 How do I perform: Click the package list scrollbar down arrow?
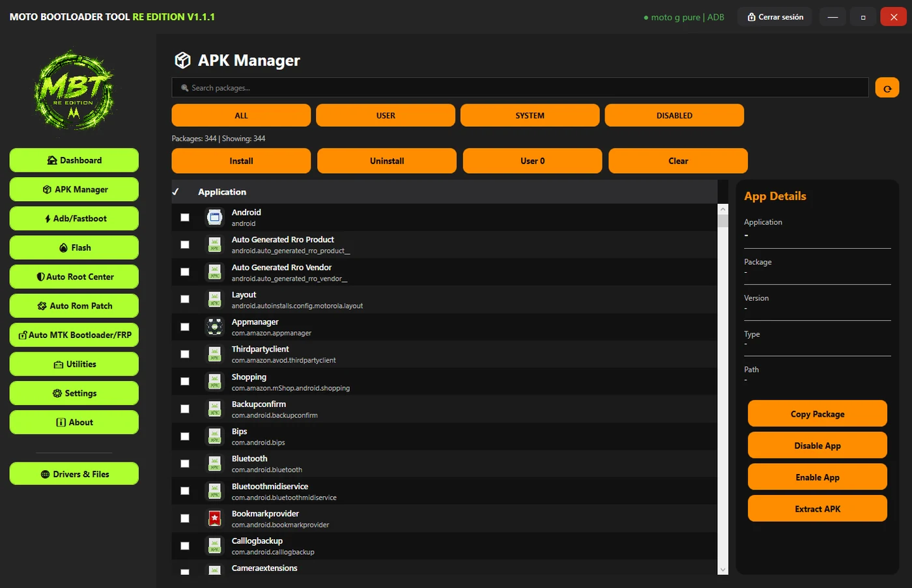tap(722, 570)
